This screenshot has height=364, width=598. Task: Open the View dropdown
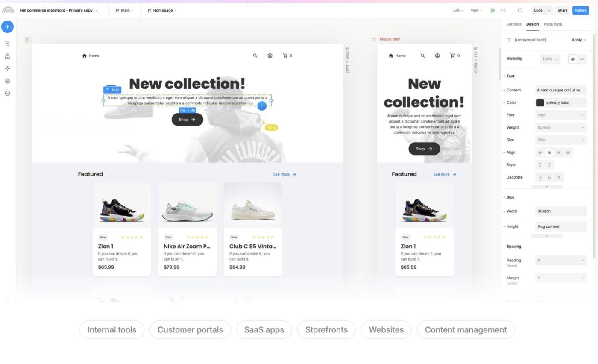[x=476, y=10]
